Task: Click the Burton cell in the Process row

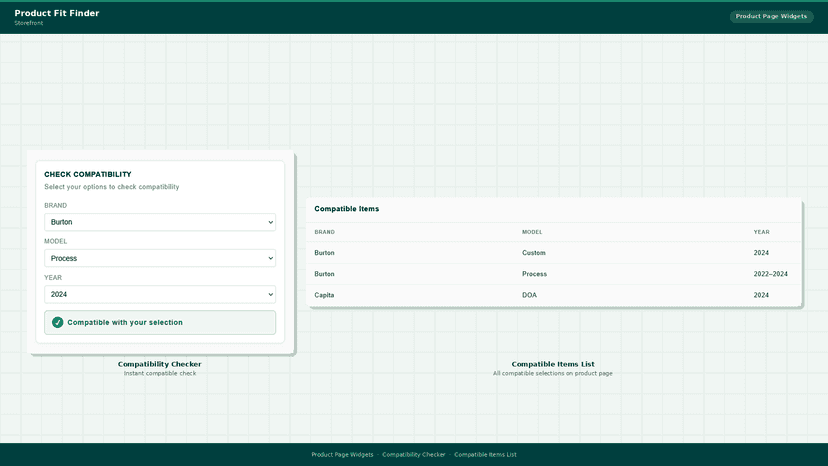Action: [x=324, y=274]
